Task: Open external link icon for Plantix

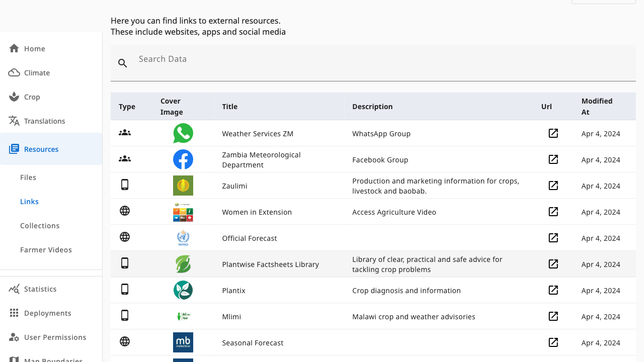Action: [x=553, y=290]
